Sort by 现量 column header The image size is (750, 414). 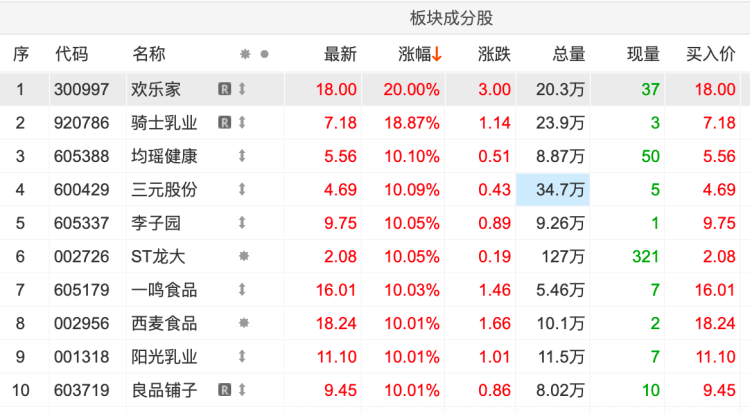[x=643, y=54]
